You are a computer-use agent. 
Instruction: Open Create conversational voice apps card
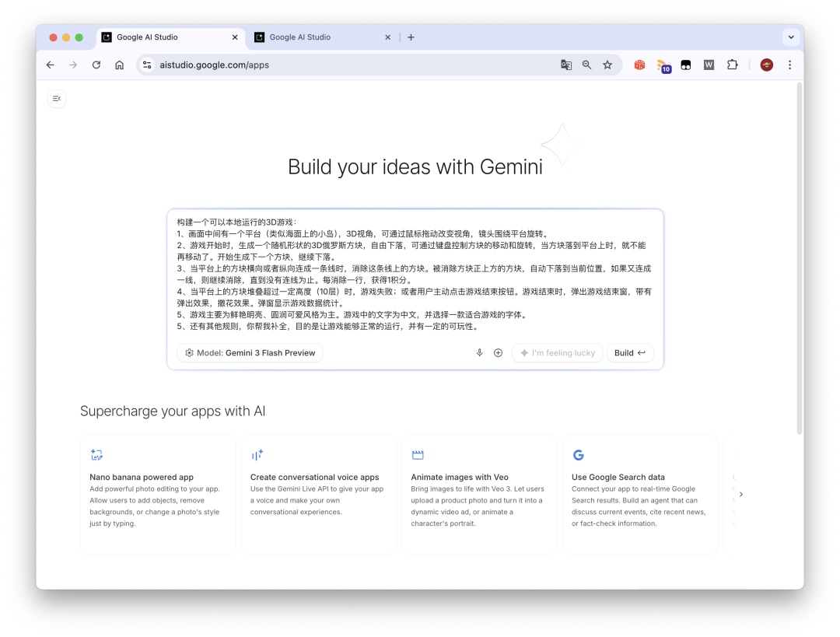(319, 494)
